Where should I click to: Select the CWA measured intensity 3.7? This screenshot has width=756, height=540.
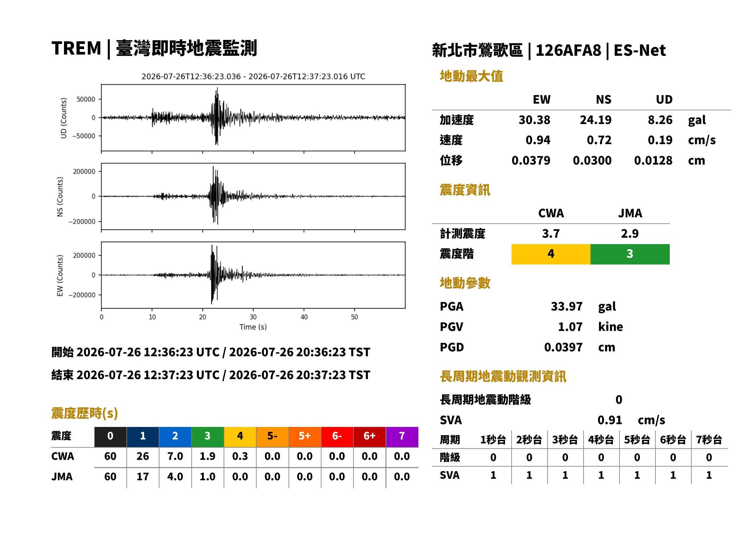coord(551,233)
